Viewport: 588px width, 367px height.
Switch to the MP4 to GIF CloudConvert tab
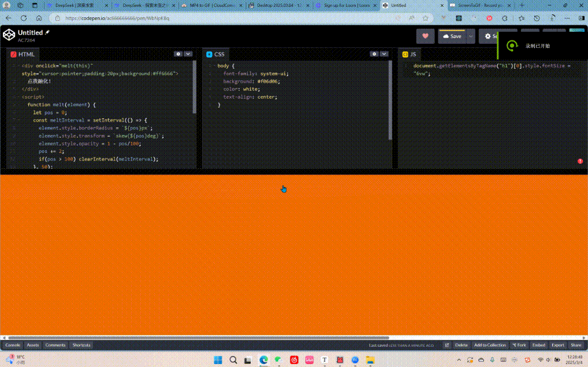(213, 6)
